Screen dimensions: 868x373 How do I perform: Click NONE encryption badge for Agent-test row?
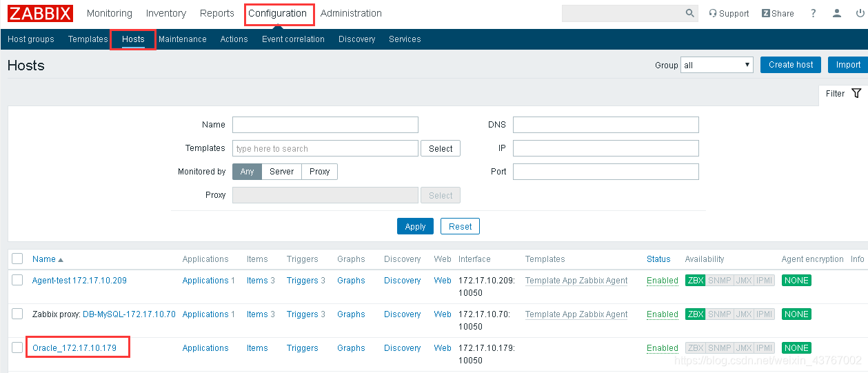pyautogui.click(x=796, y=281)
